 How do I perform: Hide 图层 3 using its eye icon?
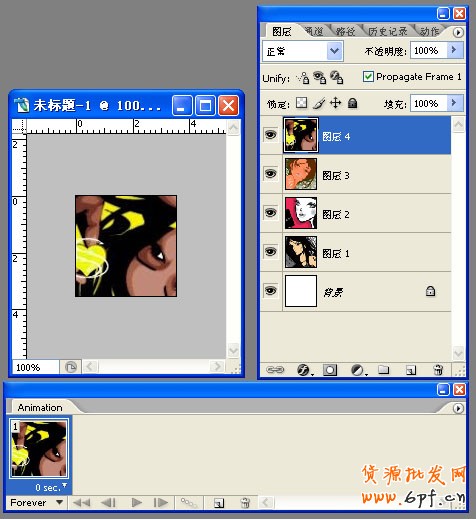pyautogui.click(x=270, y=174)
